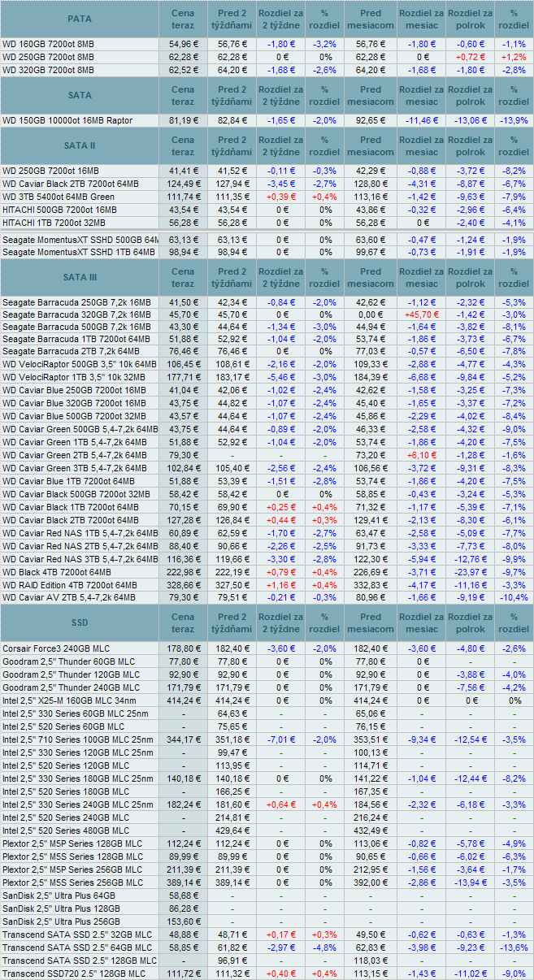Click -13,6% in Transcend SATA SSD 64GB row
The height and width of the screenshot is (980, 534).
(514, 947)
